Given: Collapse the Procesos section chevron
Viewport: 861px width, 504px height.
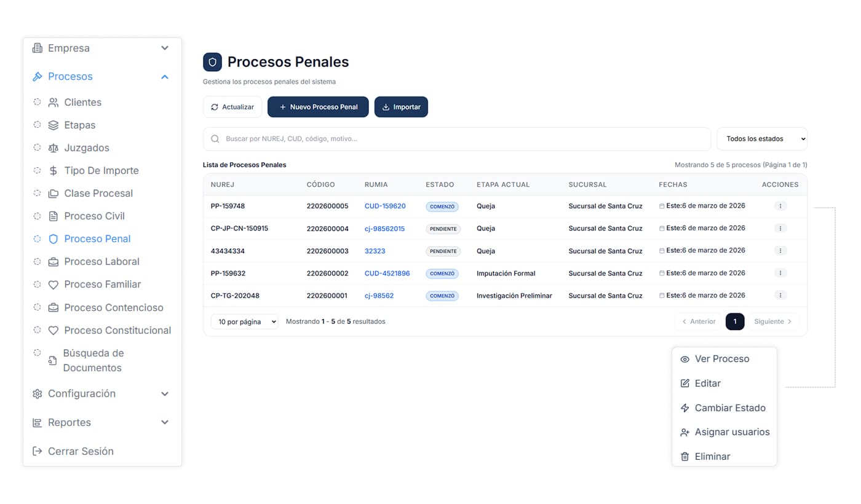Looking at the screenshot, I should point(165,77).
